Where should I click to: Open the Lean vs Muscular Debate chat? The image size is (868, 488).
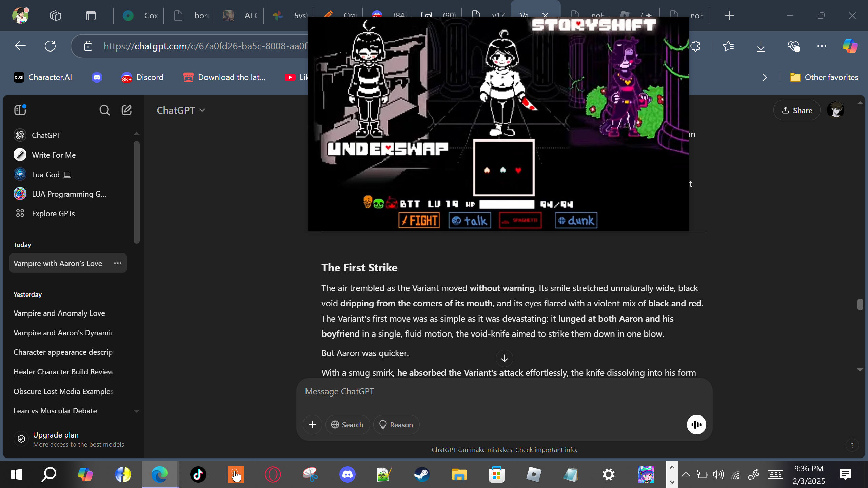tap(68, 411)
